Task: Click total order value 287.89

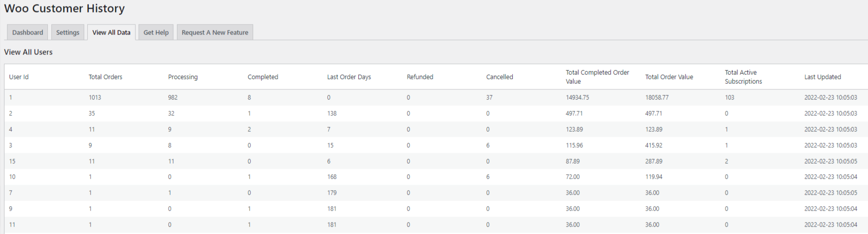Action: coord(654,161)
